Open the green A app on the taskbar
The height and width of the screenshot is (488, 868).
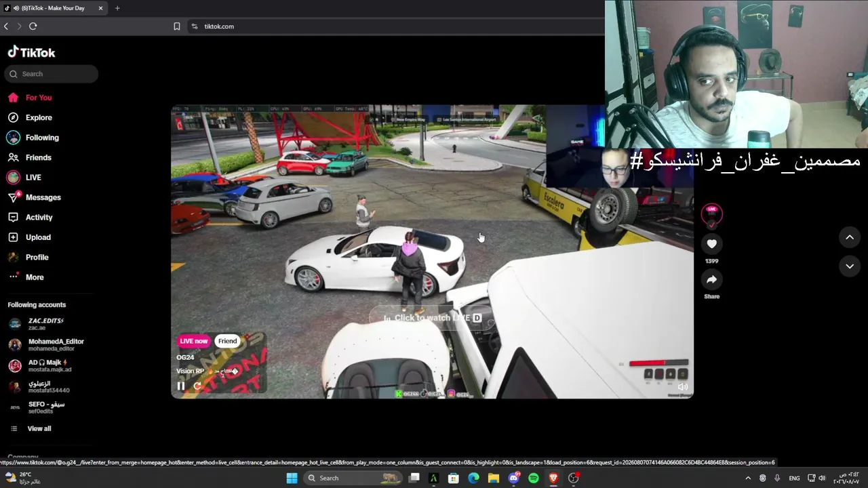tap(434, 478)
